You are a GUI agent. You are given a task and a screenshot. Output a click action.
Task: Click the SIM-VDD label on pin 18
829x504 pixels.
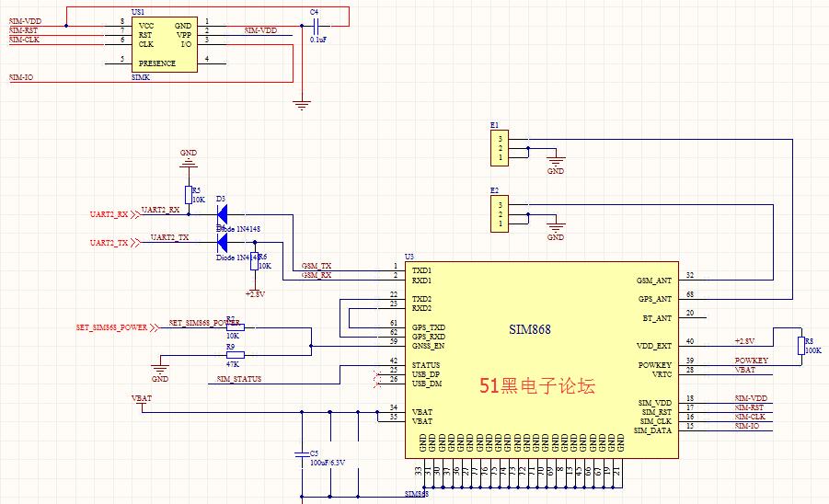(x=751, y=398)
